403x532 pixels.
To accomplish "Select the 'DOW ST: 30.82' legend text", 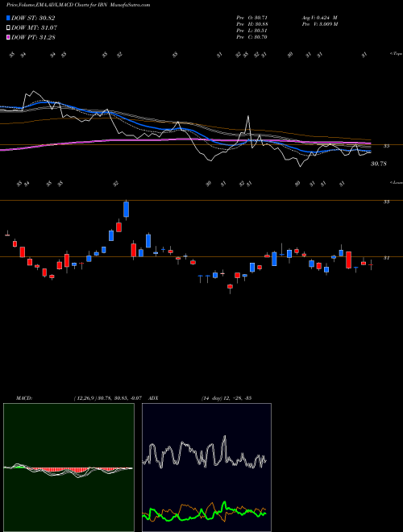I will [33, 19].
